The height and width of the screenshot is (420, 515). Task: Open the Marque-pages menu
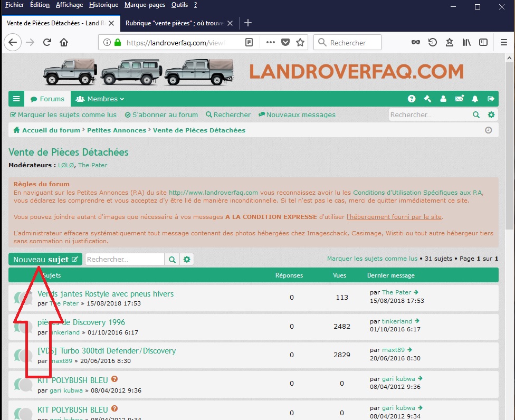145,5
